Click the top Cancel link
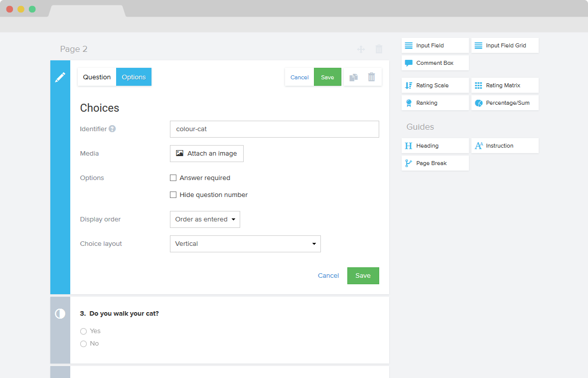Viewport: 588px width, 378px height. [x=299, y=77]
